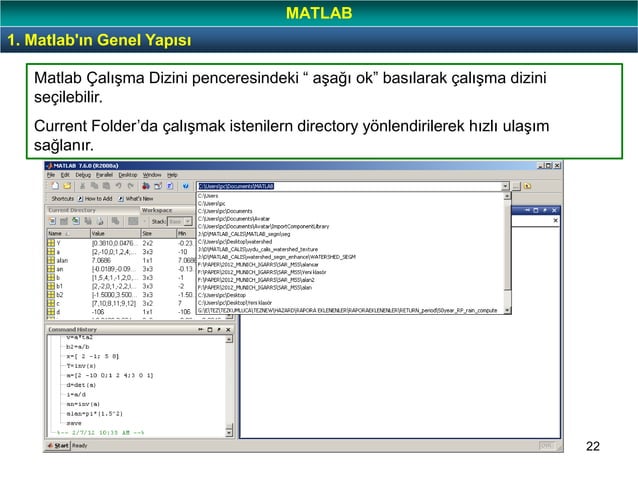
Task: Open the Debug menu
Action: tap(83, 175)
